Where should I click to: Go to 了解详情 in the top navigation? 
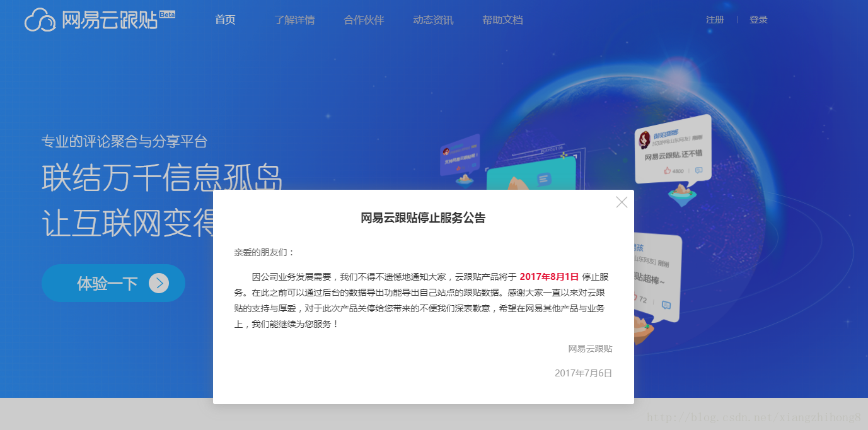coord(294,20)
